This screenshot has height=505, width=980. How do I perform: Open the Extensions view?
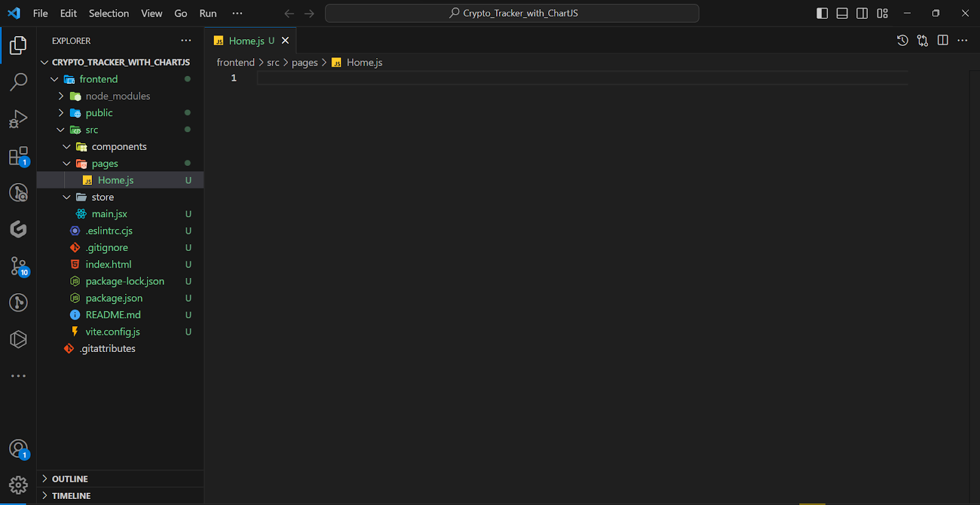[18, 156]
